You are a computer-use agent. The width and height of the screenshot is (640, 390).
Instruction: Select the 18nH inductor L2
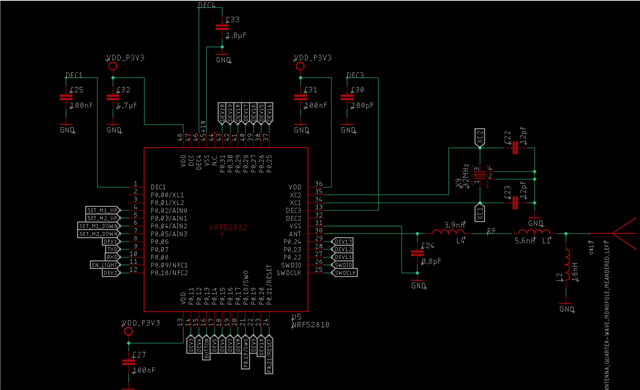(567, 265)
